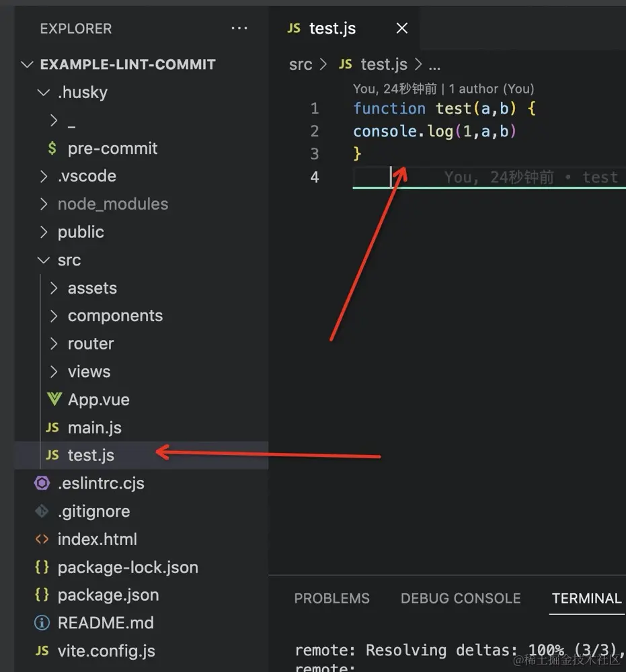Open Explorer more actions ellipsis menu
The image size is (626, 672).
[239, 28]
